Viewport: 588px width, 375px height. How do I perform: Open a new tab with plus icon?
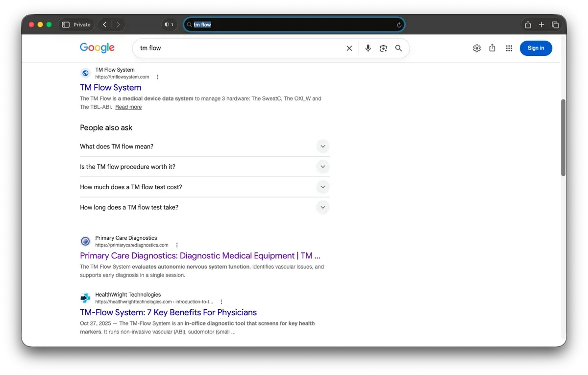click(x=541, y=25)
